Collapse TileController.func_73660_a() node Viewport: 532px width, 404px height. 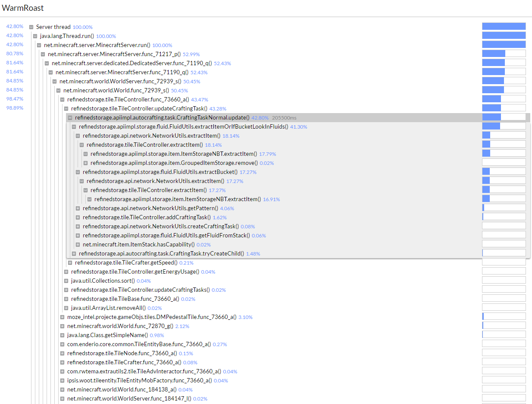62,99
